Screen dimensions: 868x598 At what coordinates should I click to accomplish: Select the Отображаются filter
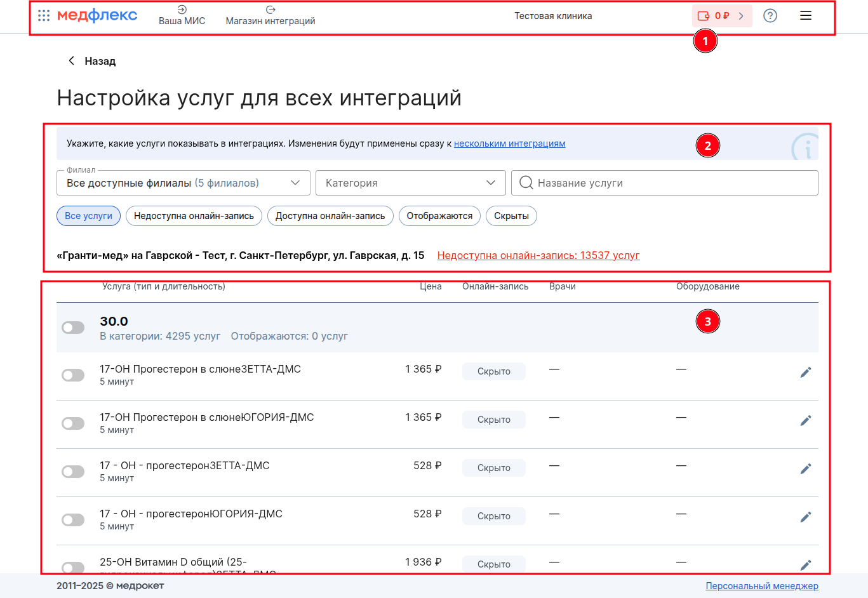click(439, 216)
